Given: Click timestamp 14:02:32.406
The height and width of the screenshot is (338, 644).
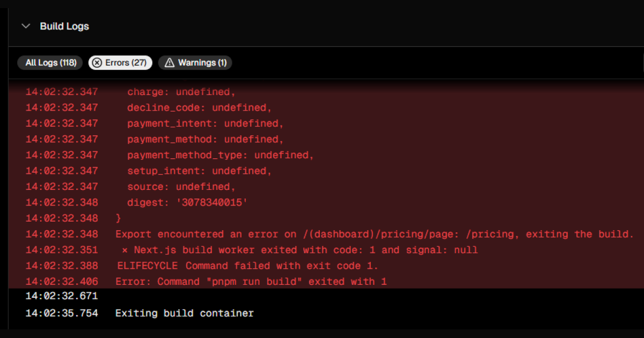Looking at the screenshot, I should (62, 281).
